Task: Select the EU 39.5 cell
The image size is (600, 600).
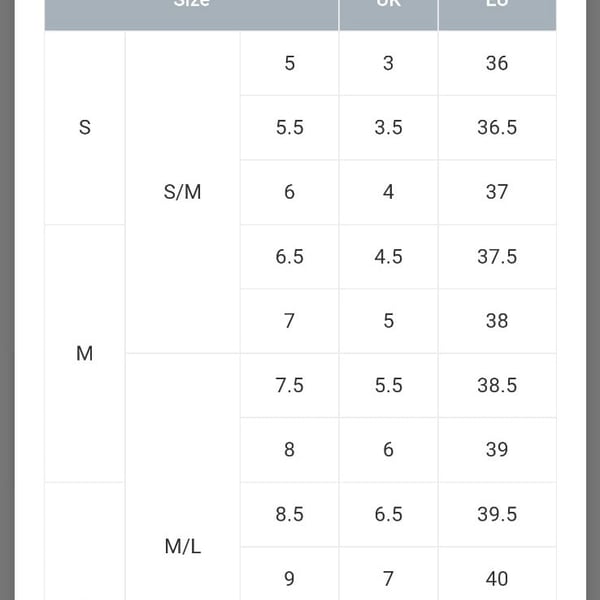Action: coord(497,514)
